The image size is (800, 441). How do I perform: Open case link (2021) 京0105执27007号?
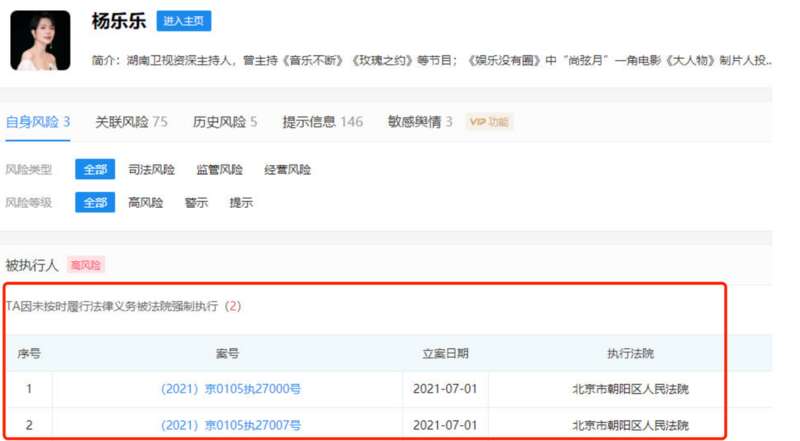pos(231,425)
